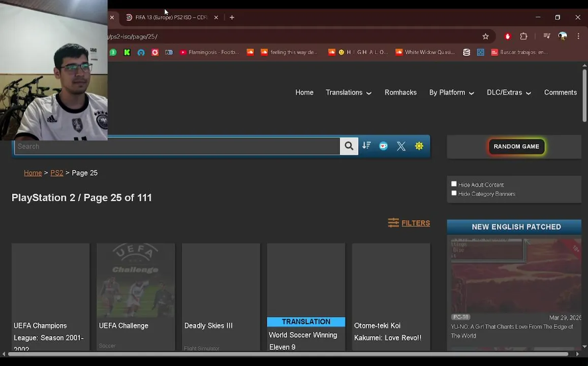Close the leftmost partially hidden tab
This screenshot has width=588, height=366.
(x=112, y=17)
